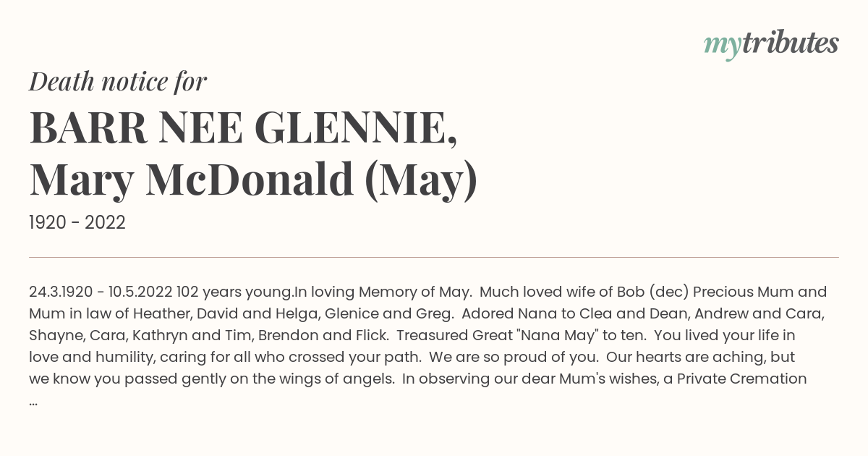Click the '102 years young' text
Image resolution: width=868 pixels, height=456 pixels.
click(x=234, y=292)
